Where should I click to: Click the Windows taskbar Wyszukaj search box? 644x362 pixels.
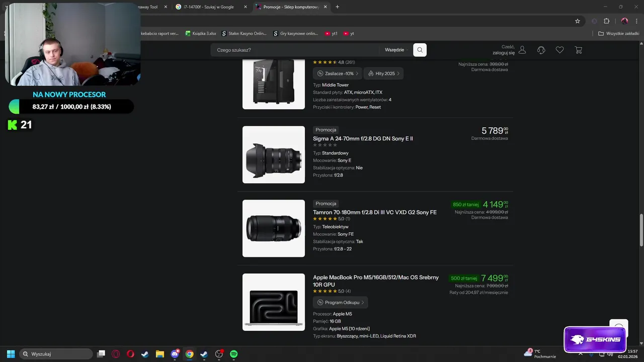tap(56, 354)
